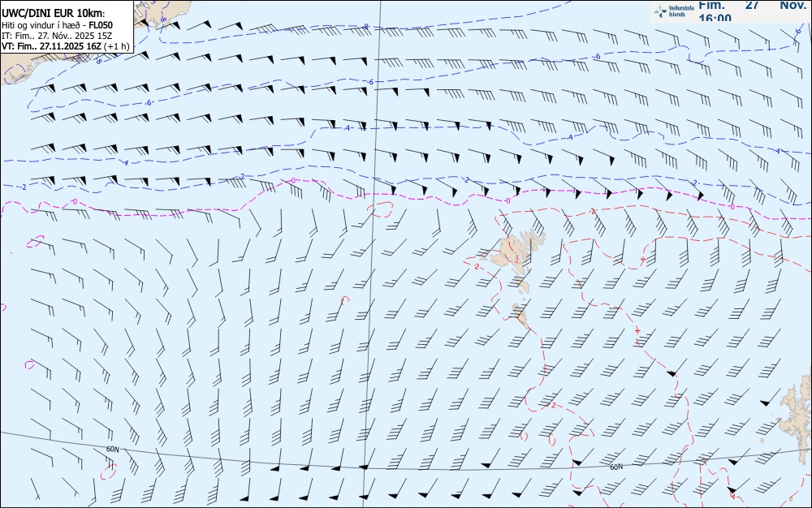Viewport: 812px width, 508px height.
Task: Click the '60N' label above the magenta loop
Action: (x=112, y=449)
